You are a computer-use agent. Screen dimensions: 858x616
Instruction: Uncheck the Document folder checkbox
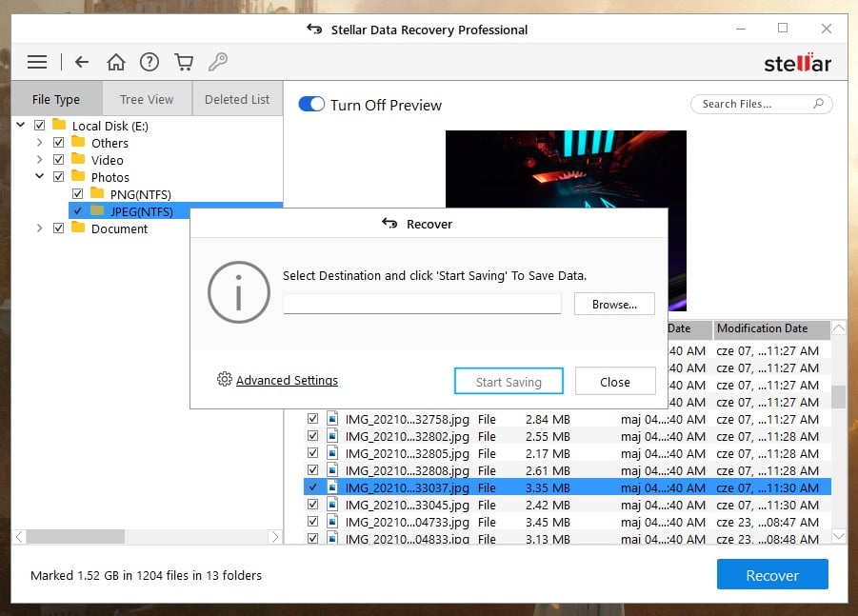[58, 229]
